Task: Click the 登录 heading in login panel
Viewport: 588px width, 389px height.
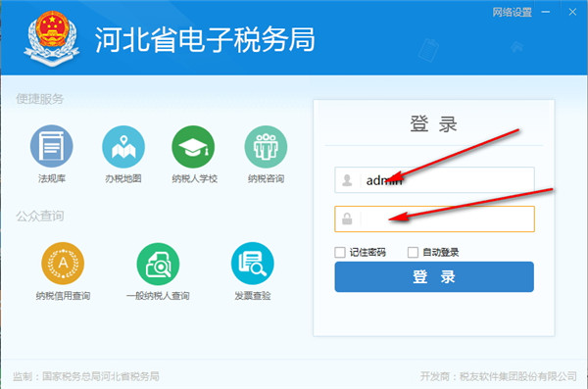Action: [433, 123]
